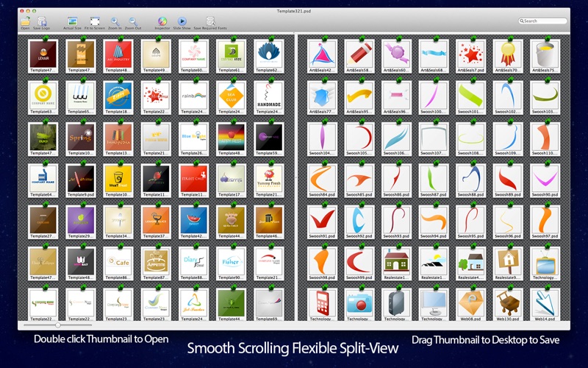This screenshot has height=368, width=588.
Task: Select the Web130.psd cart thumbnail
Action: (x=508, y=305)
